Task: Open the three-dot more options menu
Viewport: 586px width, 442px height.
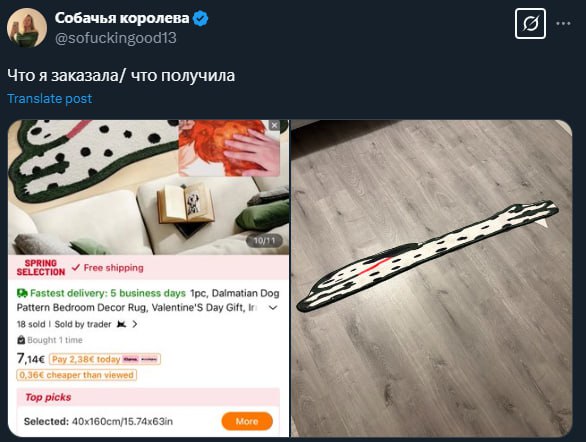Action: pos(563,24)
